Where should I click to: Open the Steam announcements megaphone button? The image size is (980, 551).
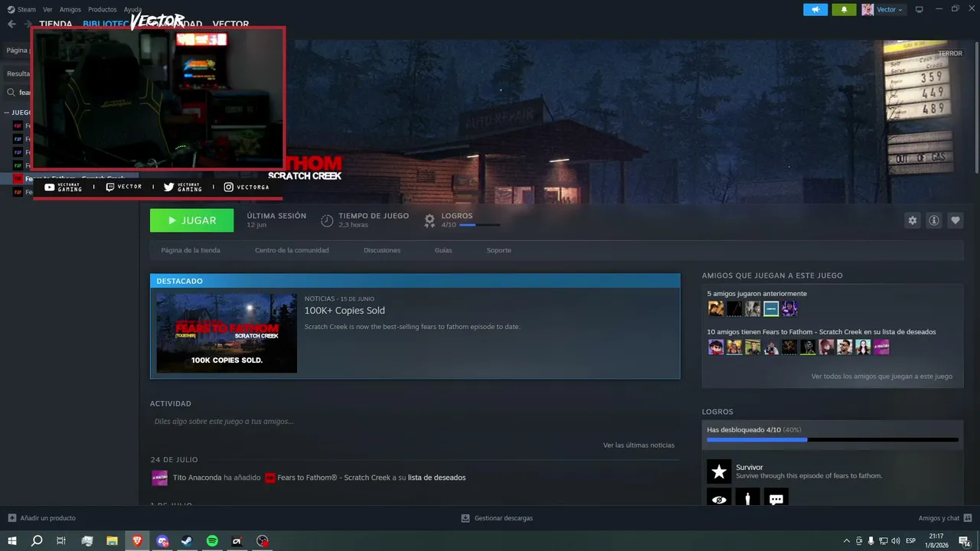coord(815,9)
